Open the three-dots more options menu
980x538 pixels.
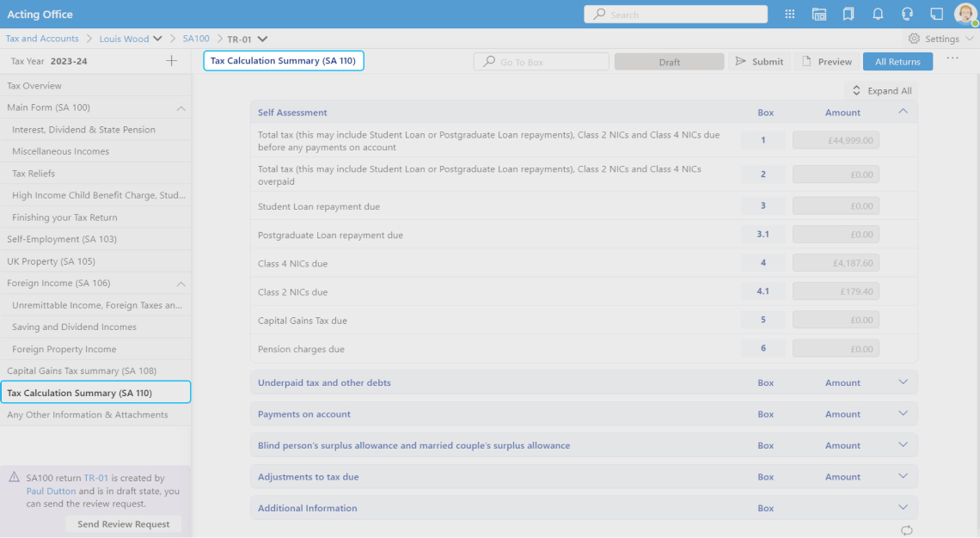pyautogui.click(x=952, y=58)
